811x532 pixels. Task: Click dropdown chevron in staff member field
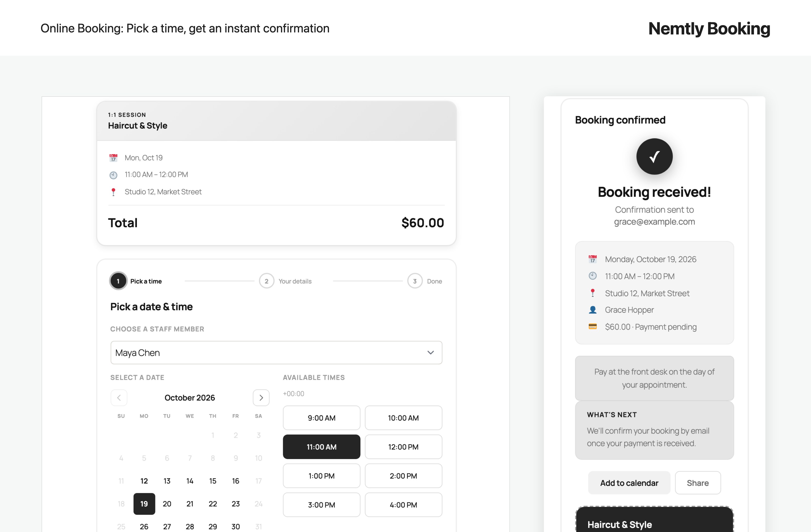coord(431,352)
